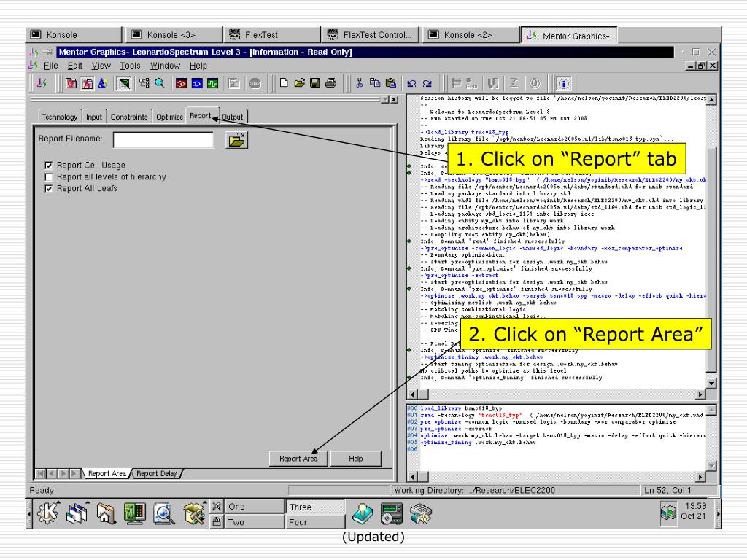Switch to the Constraints tab

(129, 117)
